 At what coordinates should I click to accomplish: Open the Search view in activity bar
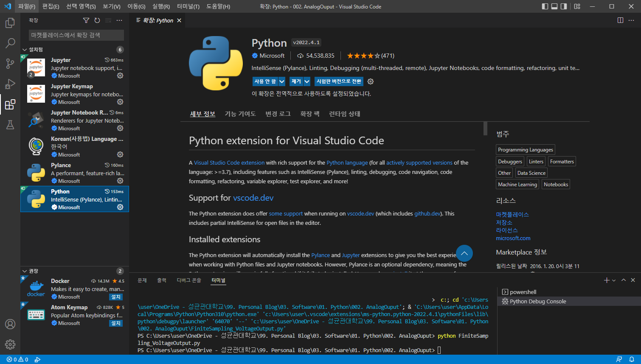tap(10, 43)
